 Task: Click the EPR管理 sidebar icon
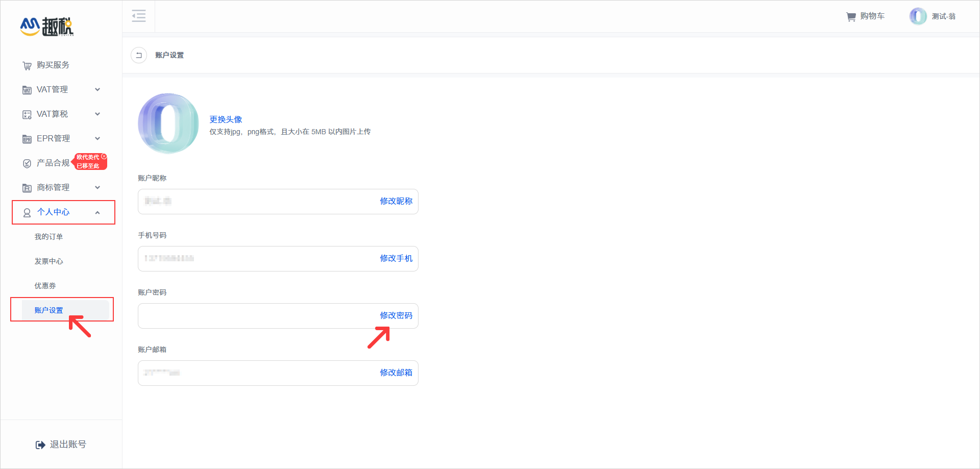coord(27,138)
